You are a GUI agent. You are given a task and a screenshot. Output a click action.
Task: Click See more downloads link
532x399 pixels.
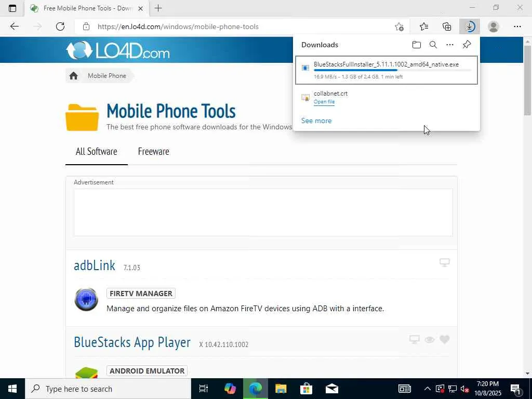316,121
